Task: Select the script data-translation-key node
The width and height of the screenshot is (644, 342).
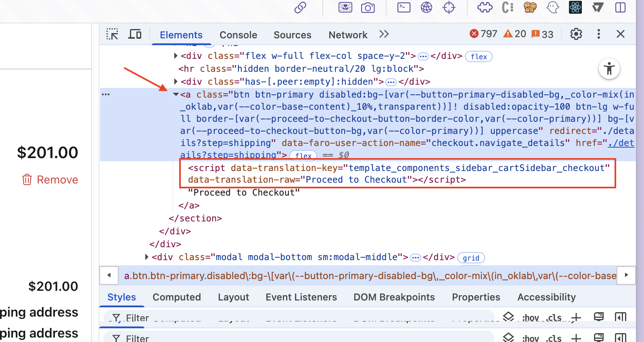Action: pos(399,173)
